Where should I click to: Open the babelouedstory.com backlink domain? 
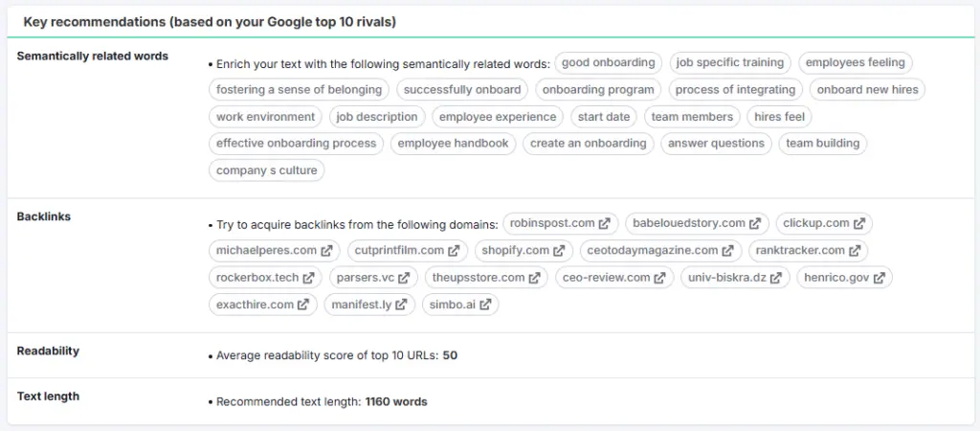tap(688, 224)
